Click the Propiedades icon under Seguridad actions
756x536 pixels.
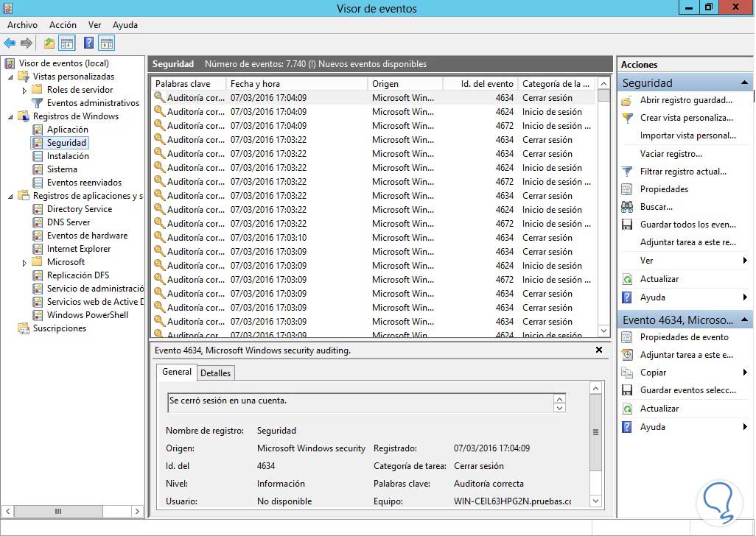pyautogui.click(x=627, y=189)
